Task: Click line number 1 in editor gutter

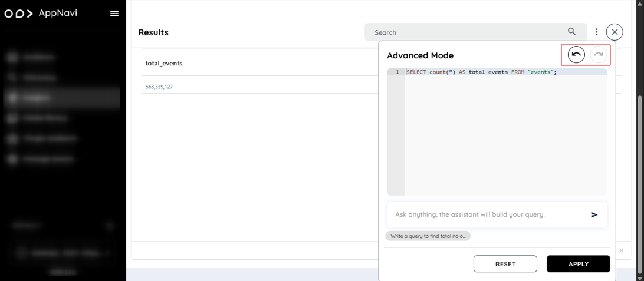Action: pos(397,72)
